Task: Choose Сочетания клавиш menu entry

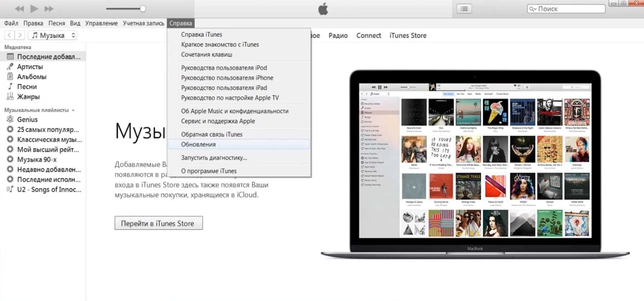Action: (x=239, y=55)
